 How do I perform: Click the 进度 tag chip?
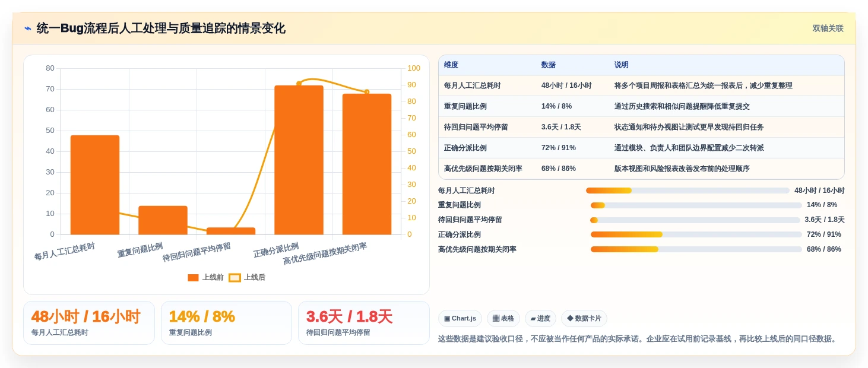point(540,318)
